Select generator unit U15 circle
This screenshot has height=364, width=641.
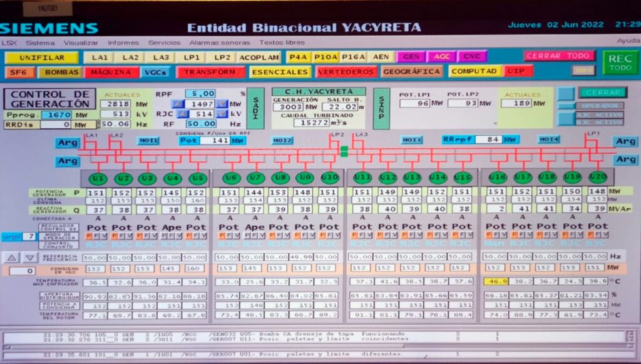tap(463, 178)
